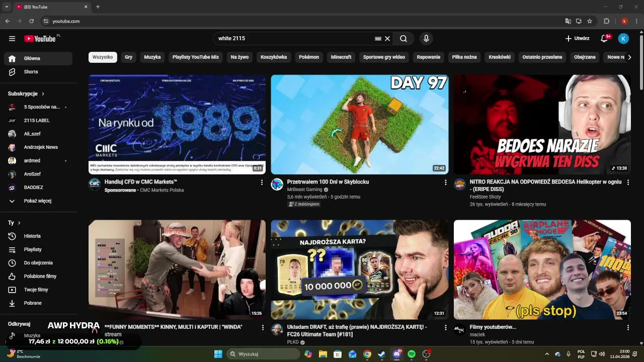Screen dimensions: 644x362
Task: Expand Pokaż więcej subscriptions
Action: pos(38,201)
